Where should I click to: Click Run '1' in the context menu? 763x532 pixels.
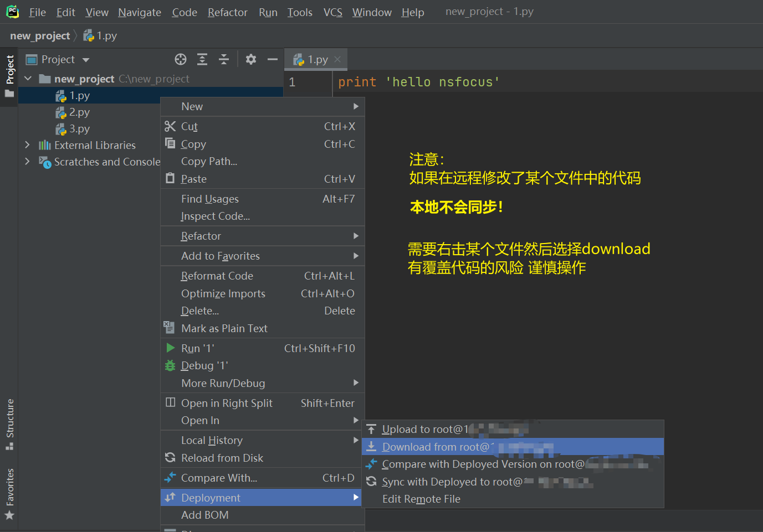(x=197, y=348)
